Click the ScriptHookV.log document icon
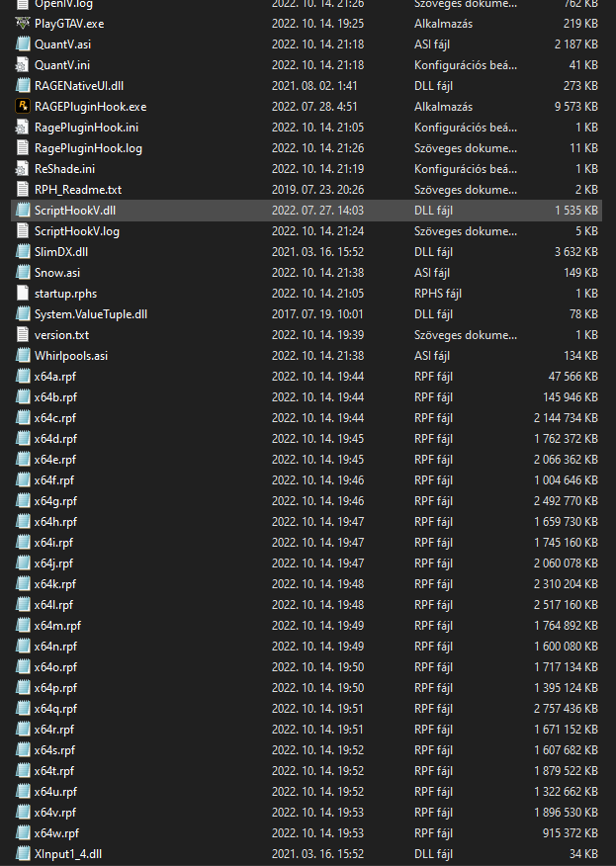Screen dimensions: 616x866 click(23, 231)
